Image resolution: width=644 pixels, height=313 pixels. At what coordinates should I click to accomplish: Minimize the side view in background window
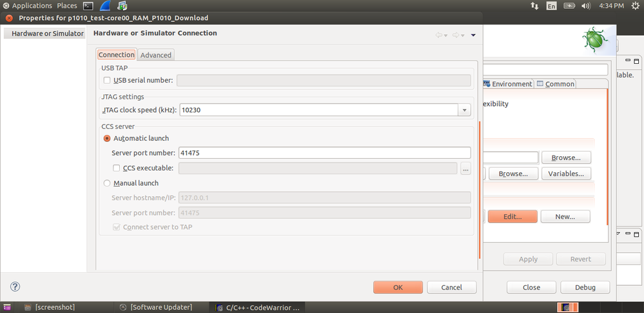628,61
